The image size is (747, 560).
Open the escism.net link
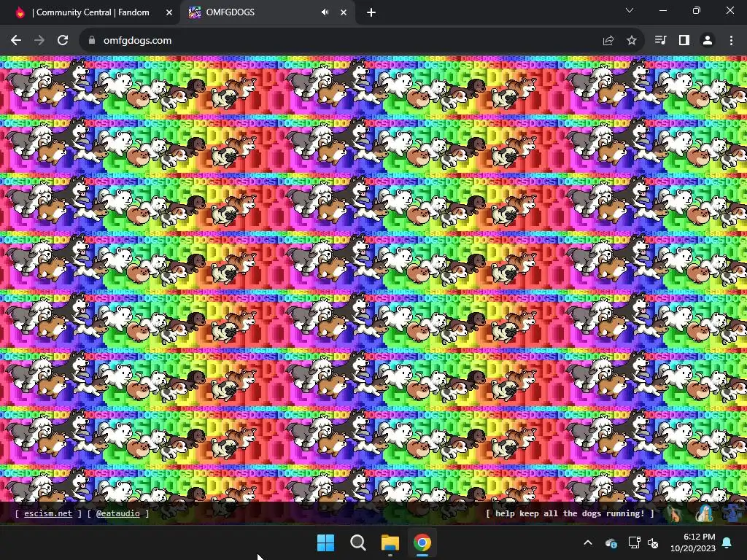pyautogui.click(x=48, y=513)
